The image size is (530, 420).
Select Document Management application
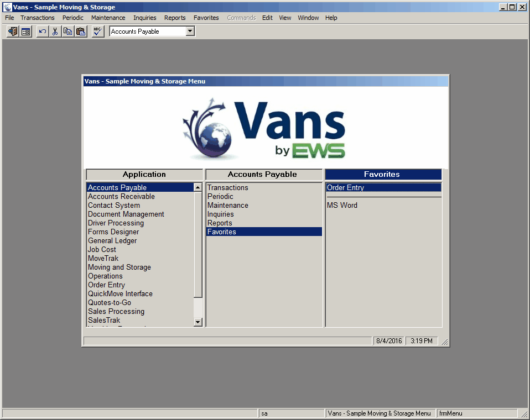coord(141,214)
